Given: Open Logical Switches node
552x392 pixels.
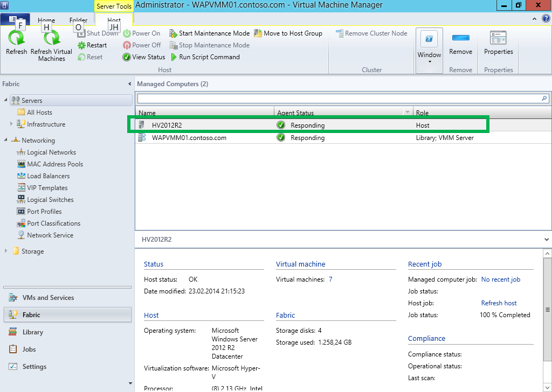Looking at the screenshot, I should pyautogui.click(x=45, y=200).
